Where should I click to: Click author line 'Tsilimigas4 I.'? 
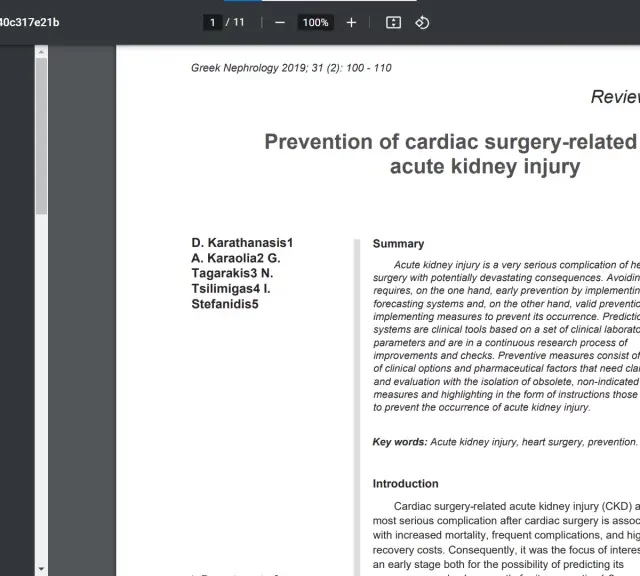point(231,289)
